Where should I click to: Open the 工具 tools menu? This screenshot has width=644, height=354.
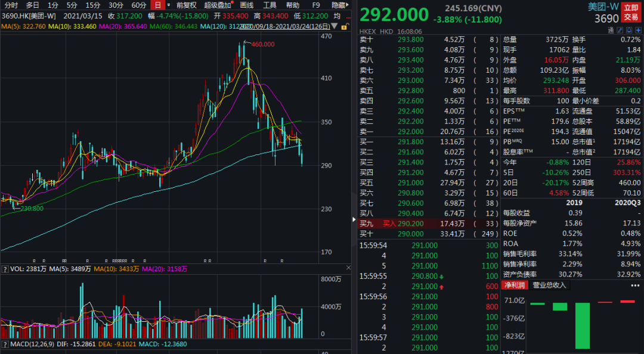270,5
